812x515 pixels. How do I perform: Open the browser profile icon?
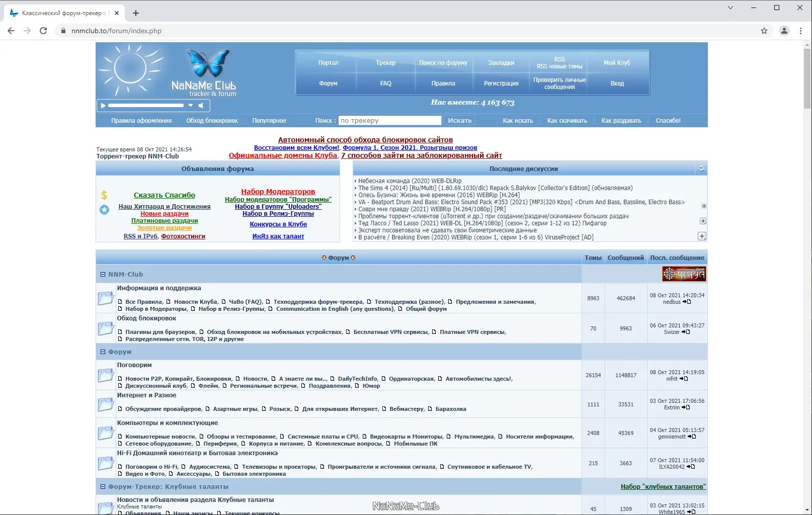(x=784, y=31)
